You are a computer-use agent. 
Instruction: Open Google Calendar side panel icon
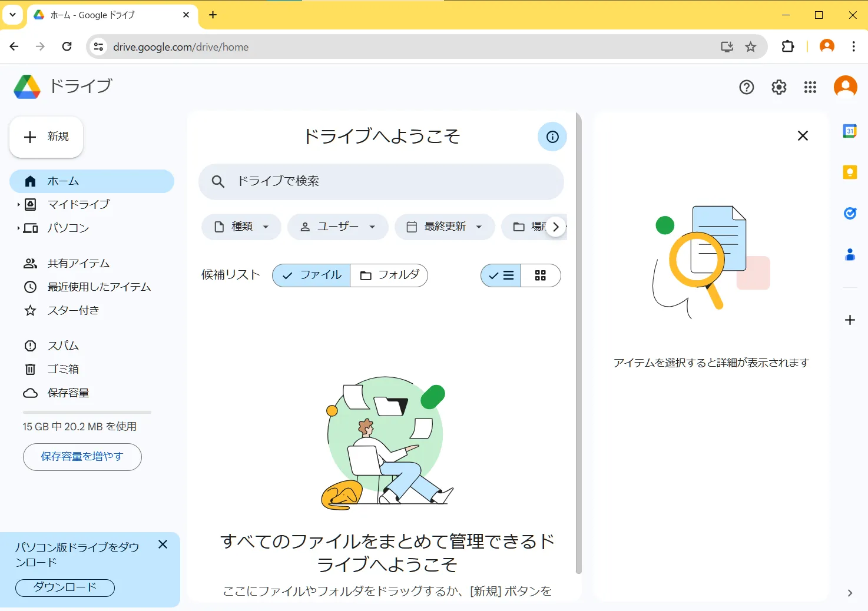[x=849, y=131]
